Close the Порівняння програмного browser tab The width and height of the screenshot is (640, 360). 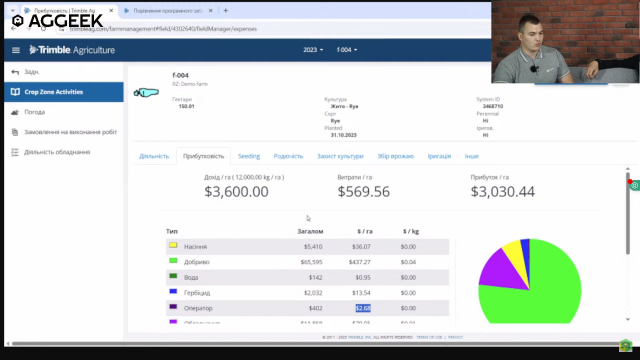pos(210,11)
